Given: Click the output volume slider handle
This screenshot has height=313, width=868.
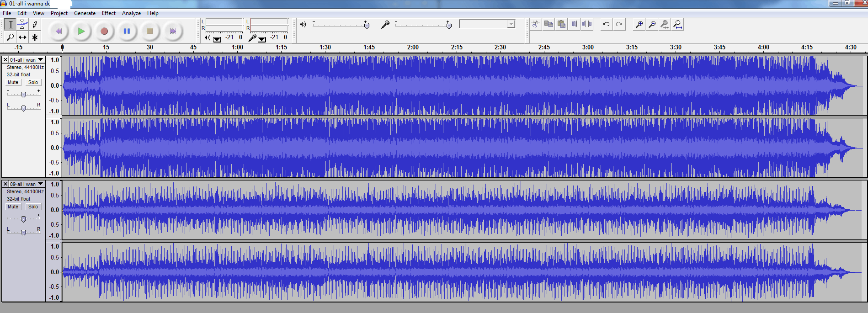Looking at the screenshot, I should tap(367, 25).
